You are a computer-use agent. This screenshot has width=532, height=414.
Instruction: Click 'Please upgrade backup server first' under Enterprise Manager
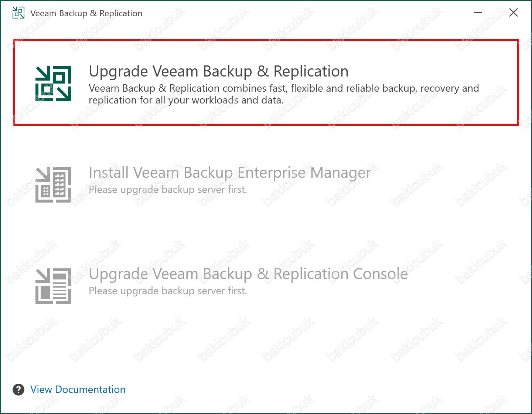point(168,190)
